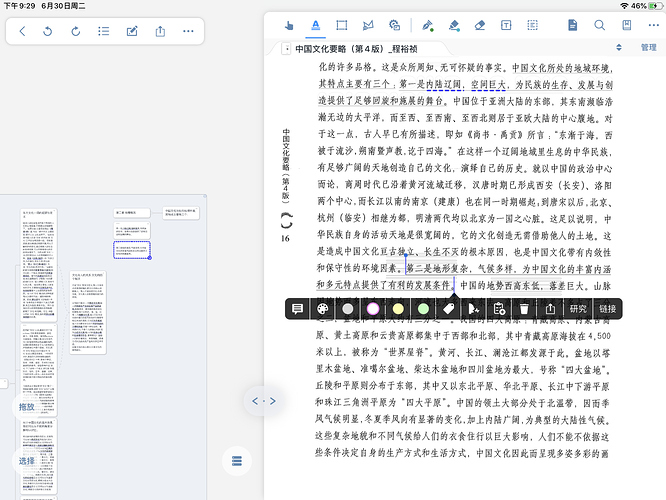
Task: Go back with the left chevron arrow
Action: pyautogui.click(x=23, y=31)
